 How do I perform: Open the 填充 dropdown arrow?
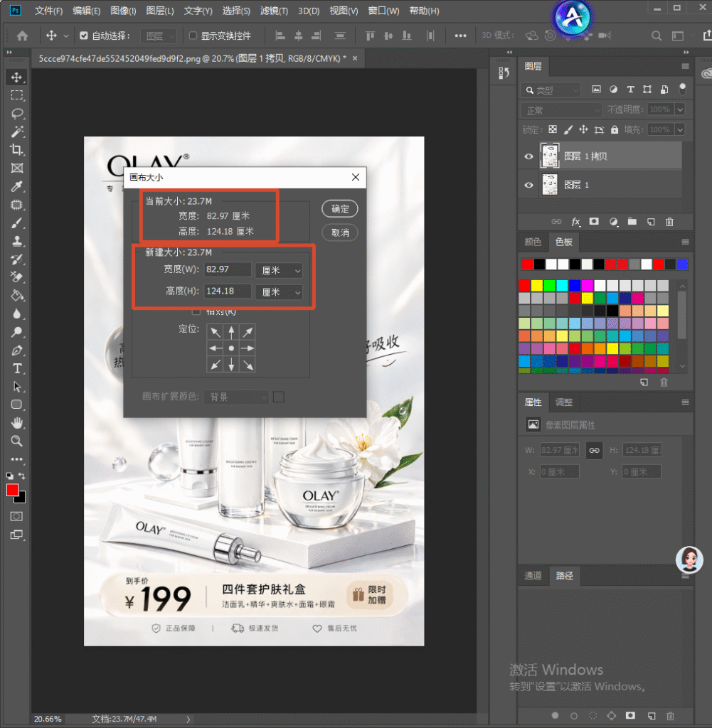coord(680,129)
